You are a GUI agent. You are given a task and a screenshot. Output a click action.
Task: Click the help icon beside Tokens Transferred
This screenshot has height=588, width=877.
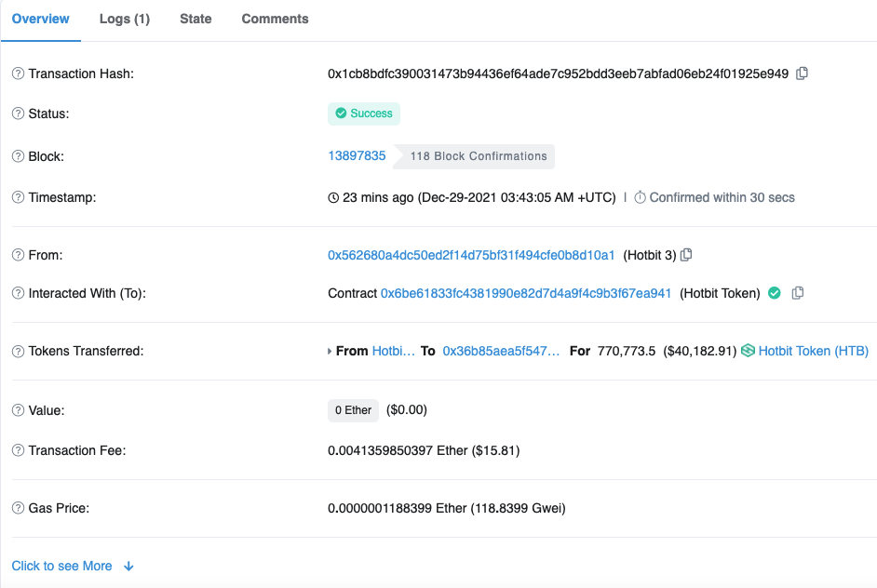(18, 351)
